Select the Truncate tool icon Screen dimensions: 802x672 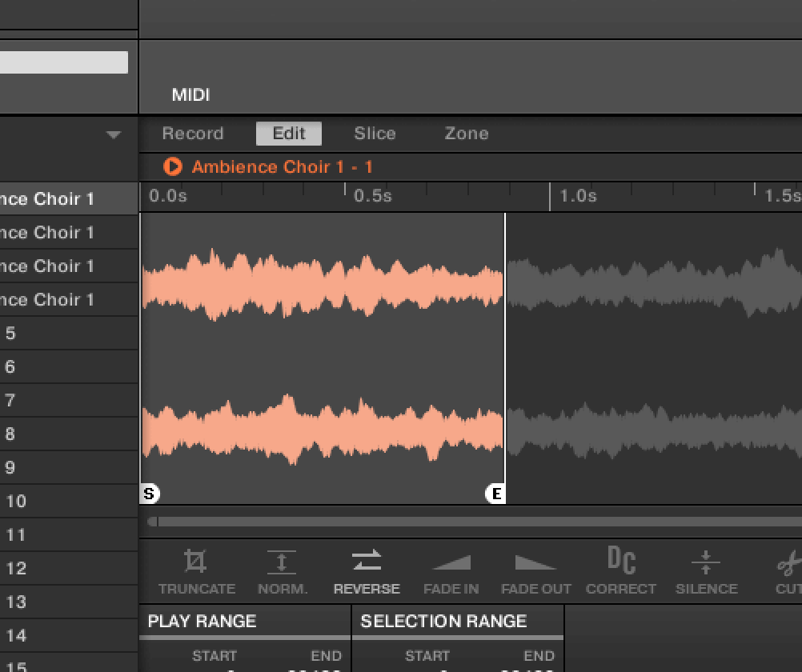click(195, 561)
